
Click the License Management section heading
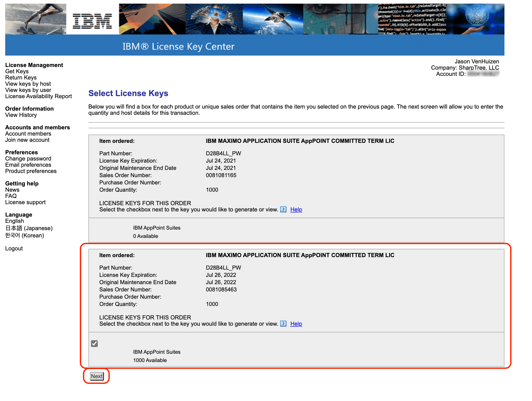click(34, 65)
